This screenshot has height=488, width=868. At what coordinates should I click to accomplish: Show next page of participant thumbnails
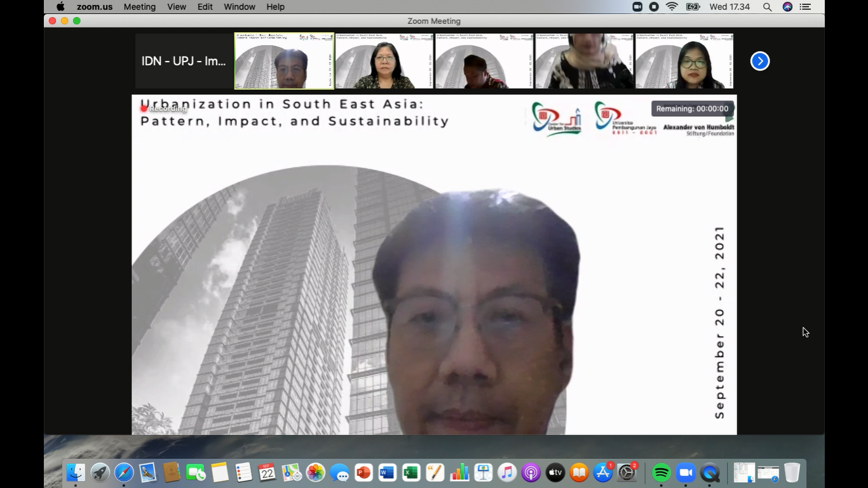(x=760, y=61)
